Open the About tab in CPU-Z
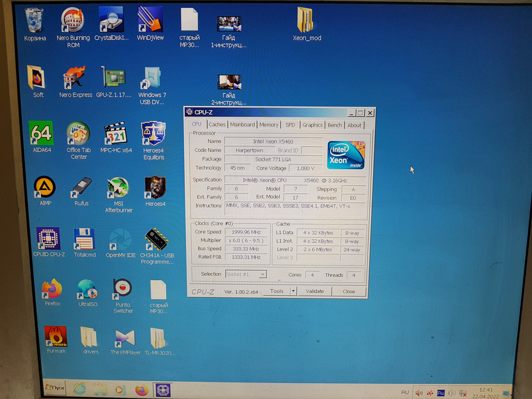 coord(354,125)
